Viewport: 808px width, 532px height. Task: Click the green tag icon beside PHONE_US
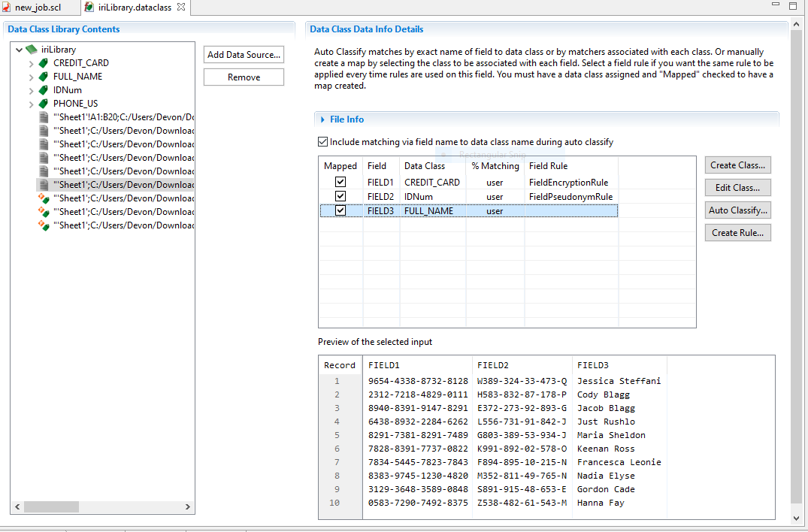[44, 104]
